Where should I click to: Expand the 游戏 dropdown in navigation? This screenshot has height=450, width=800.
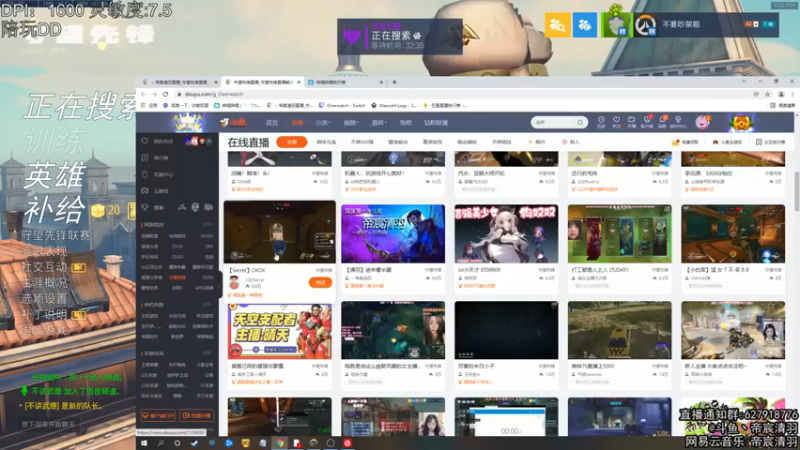click(x=379, y=123)
